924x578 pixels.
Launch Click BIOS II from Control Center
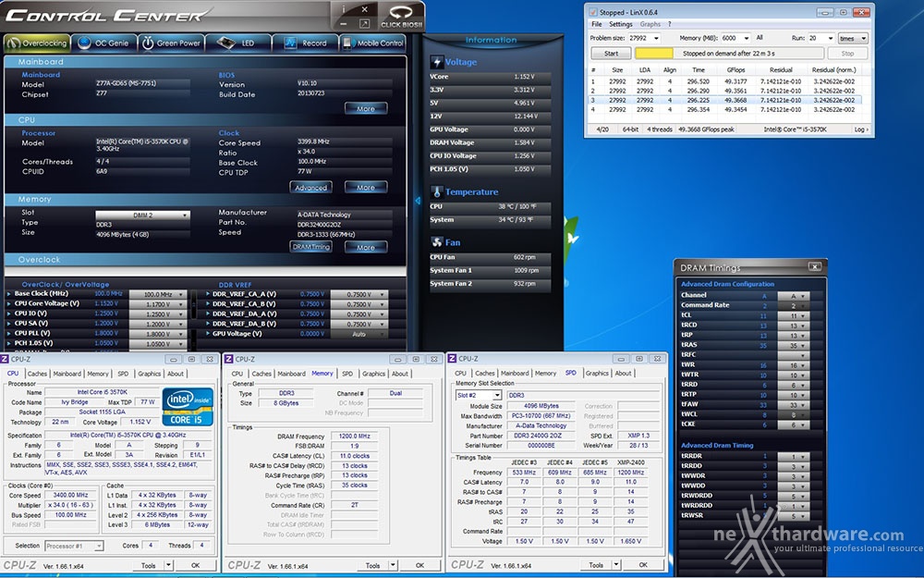click(401, 17)
